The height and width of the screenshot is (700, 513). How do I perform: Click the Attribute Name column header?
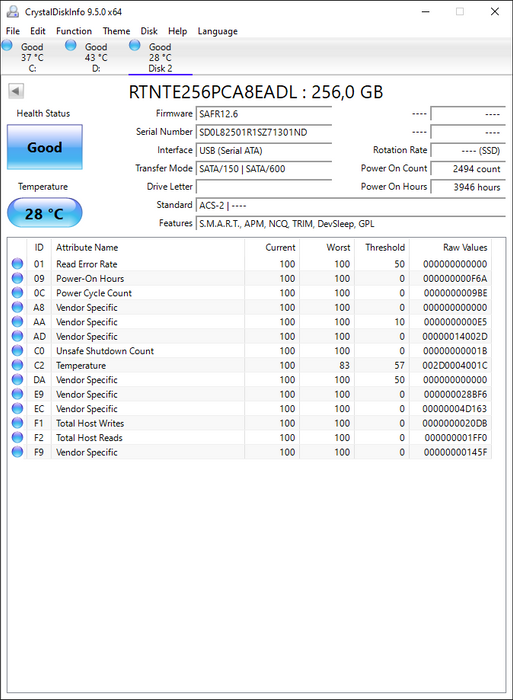point(147,247)
